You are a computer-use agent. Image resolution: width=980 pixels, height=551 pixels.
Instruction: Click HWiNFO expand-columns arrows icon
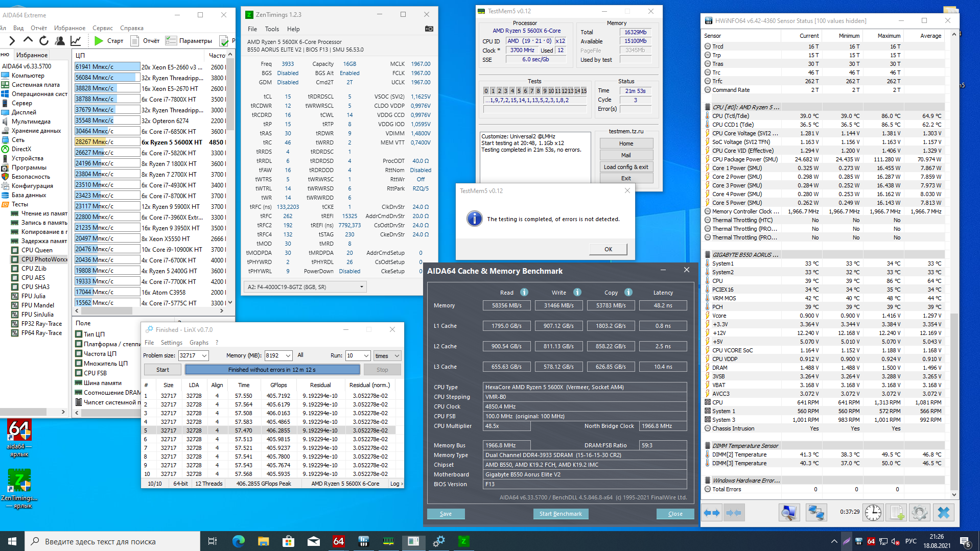point(712,513)
